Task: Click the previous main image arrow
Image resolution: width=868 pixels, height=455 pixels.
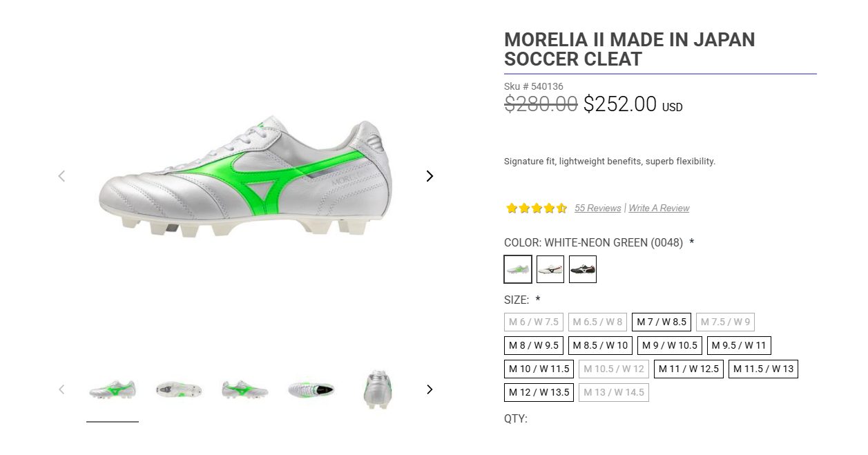Action: (x=61, y=176)
